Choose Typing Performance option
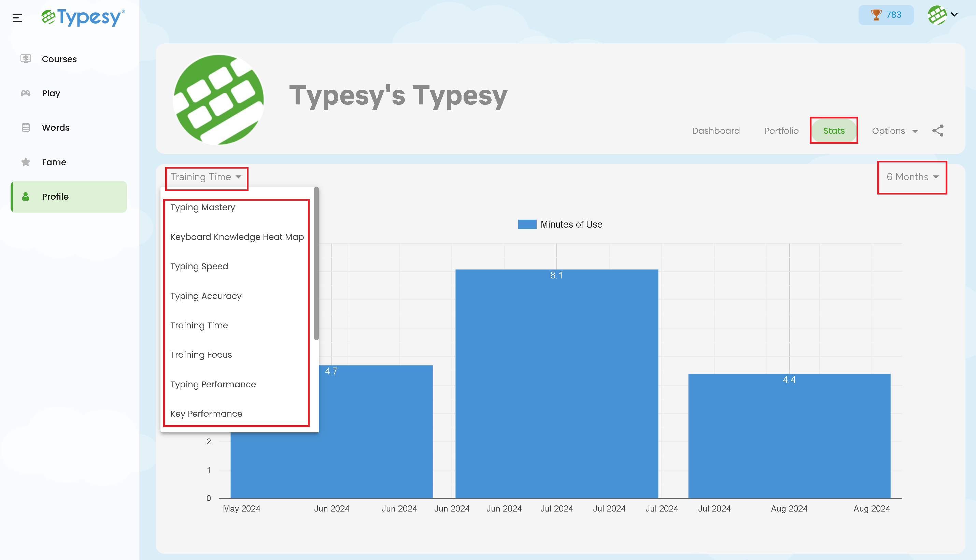Viewport: 976px width, 560px height. pos(239,384)
